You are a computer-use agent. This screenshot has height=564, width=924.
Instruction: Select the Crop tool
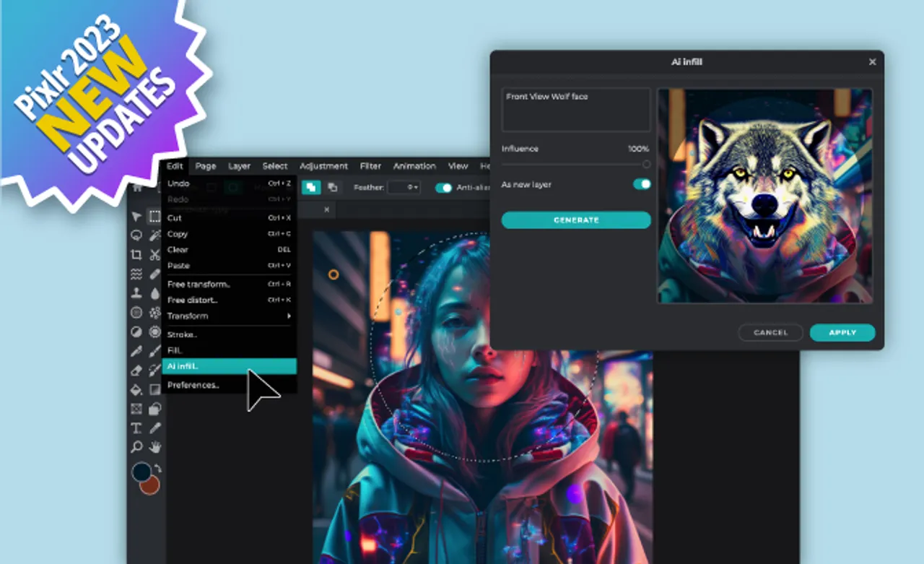(x=136, y=254)
